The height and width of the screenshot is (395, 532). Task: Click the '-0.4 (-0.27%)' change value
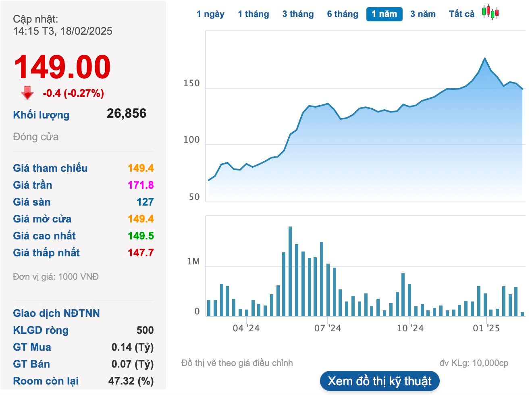(x=73, y=93)
